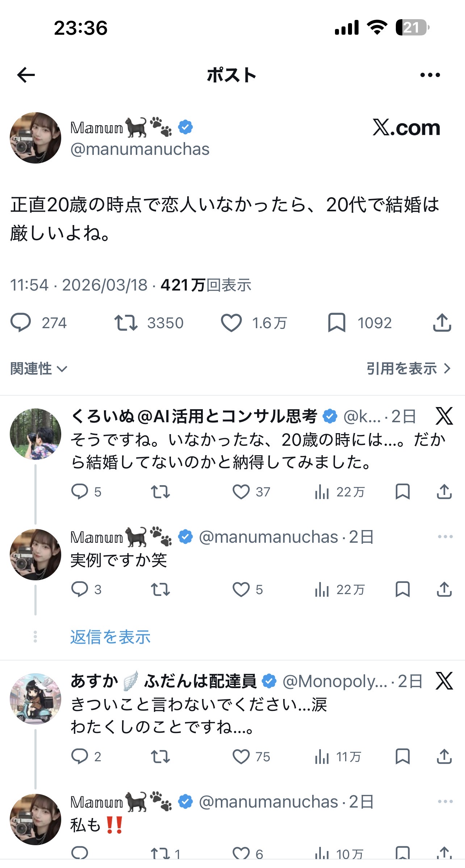The height and width of the screenshot is (868, 465).
Task: Tap 返信を表示 to show more replies
Action: pyautogui.click(x=110, y=636)
